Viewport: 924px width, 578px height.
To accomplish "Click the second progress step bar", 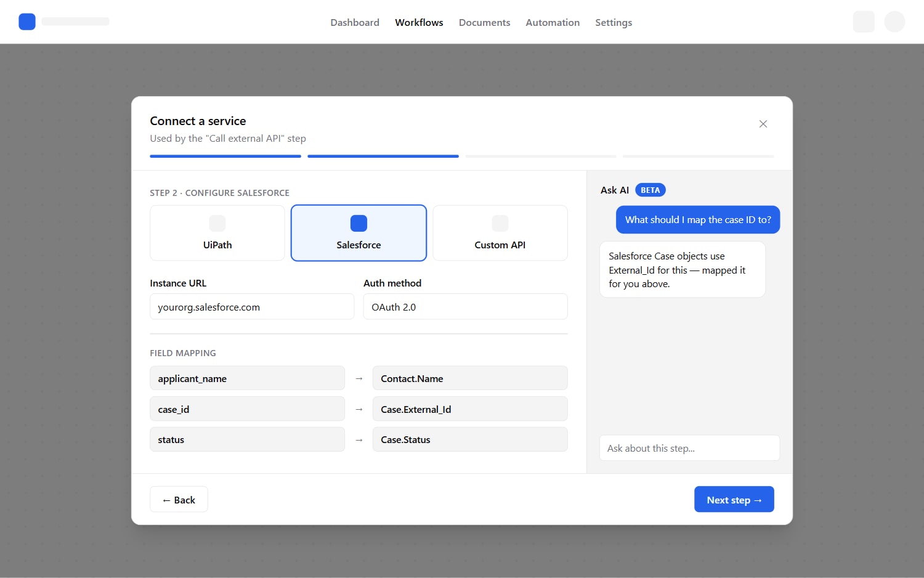I will pyautogui.click(x=383, y=157).
